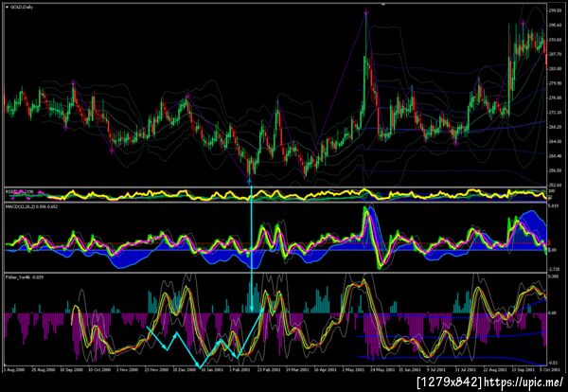568x392 pixels.
Task: Click the 25 Aug 2000 date label
Action: point(44,369)
